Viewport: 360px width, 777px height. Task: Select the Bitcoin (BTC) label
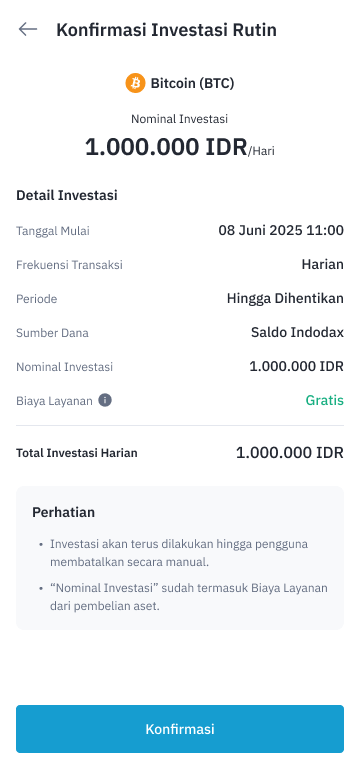[192, 83]
